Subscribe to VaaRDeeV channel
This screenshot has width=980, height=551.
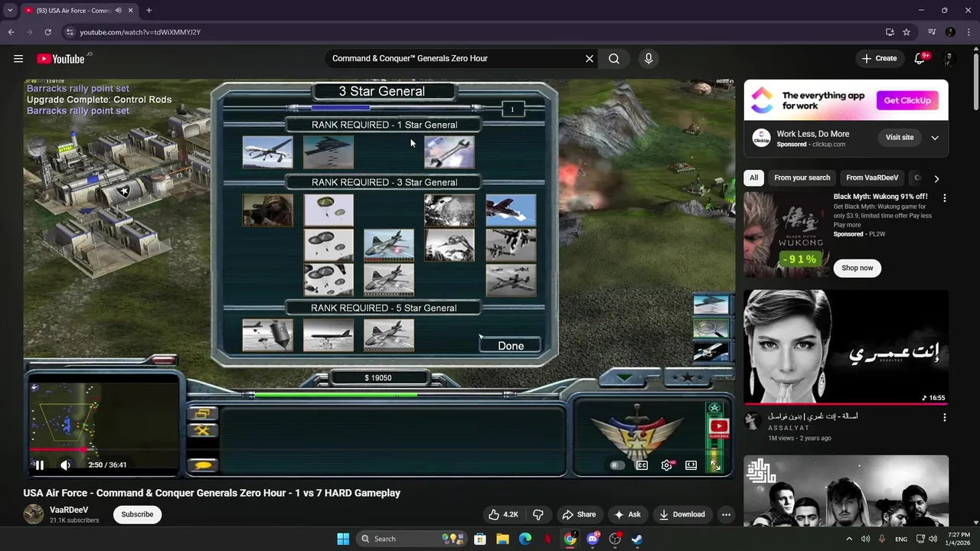click(x=137, y=514)
